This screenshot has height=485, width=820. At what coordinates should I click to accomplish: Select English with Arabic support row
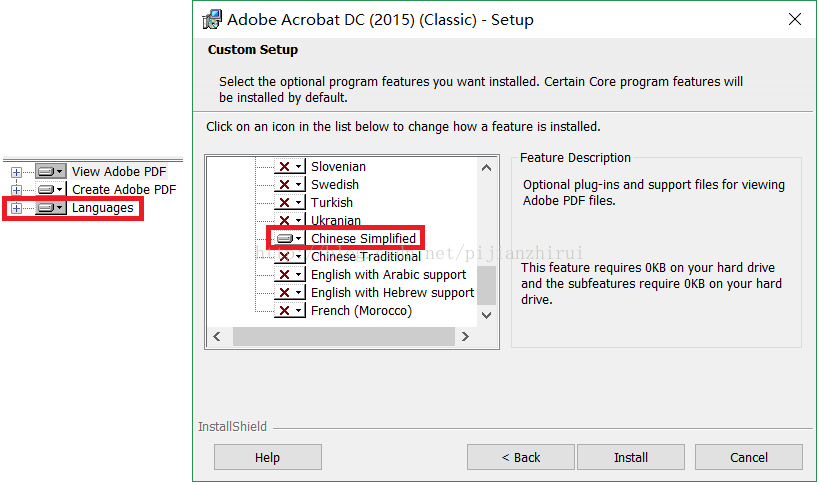(389, 275)
